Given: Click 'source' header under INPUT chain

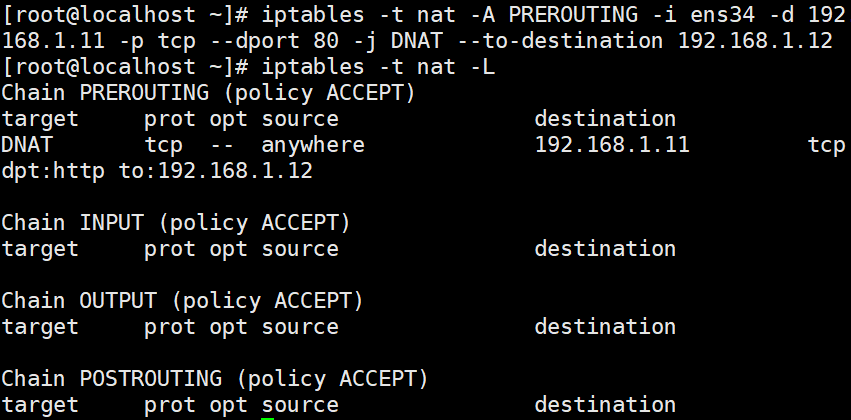Looking at the screenshot, I should 300,249.
